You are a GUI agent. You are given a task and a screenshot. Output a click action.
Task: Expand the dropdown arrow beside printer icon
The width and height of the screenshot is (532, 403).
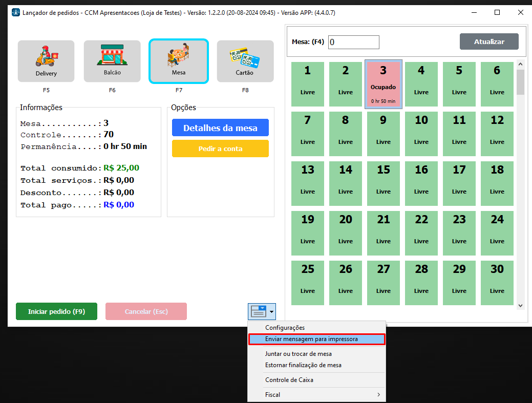(x=271, y=311)
